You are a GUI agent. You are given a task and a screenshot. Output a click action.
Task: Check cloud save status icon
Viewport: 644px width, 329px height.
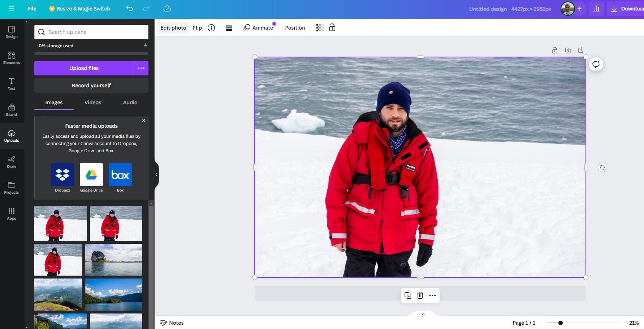click(x=167, y=9)
